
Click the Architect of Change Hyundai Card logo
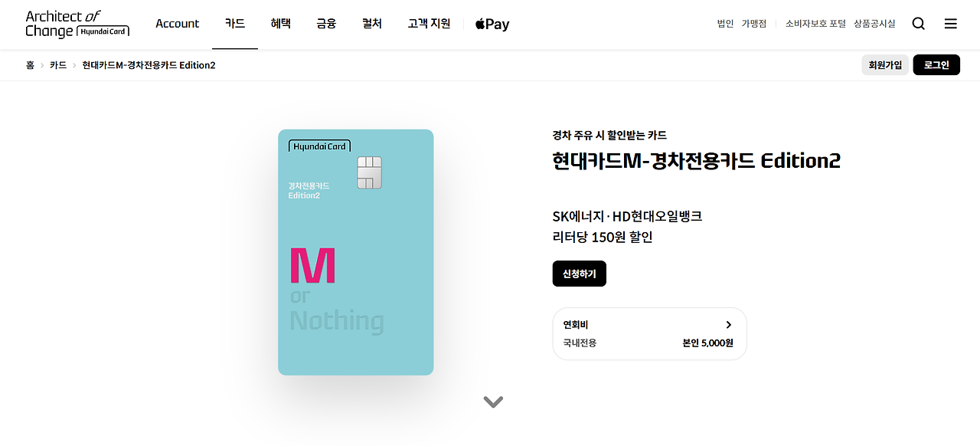tap(77, 24)
